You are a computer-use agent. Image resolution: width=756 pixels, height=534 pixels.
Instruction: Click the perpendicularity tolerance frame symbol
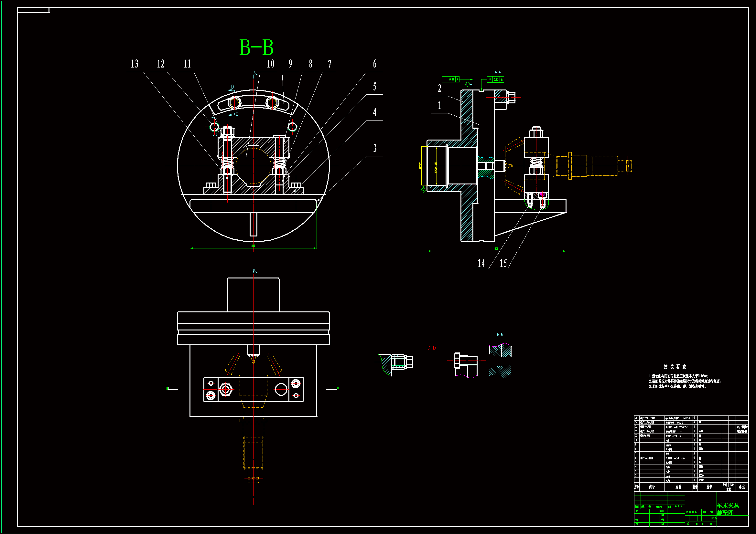click(445, 79)
